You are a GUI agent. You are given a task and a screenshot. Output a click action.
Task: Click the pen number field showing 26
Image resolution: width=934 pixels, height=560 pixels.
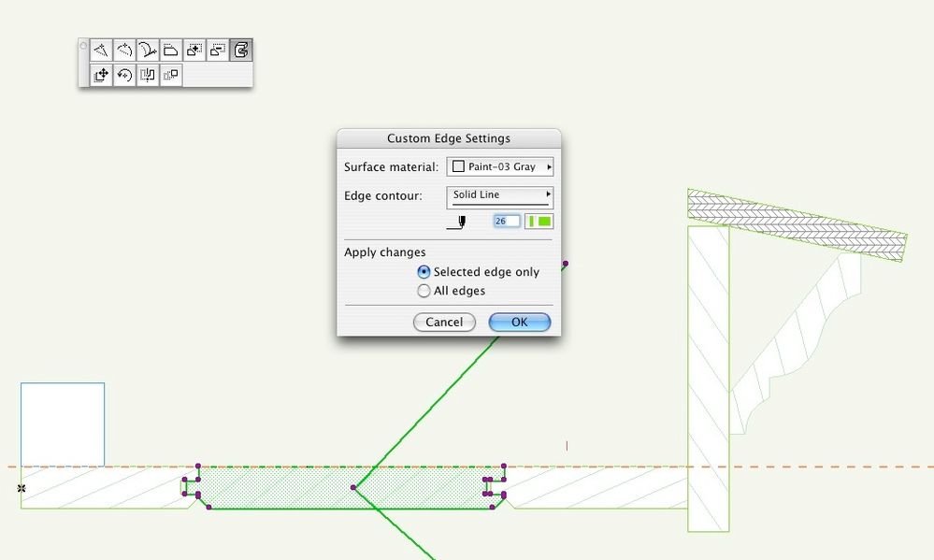pyautogui.click(x=507, y=221)
